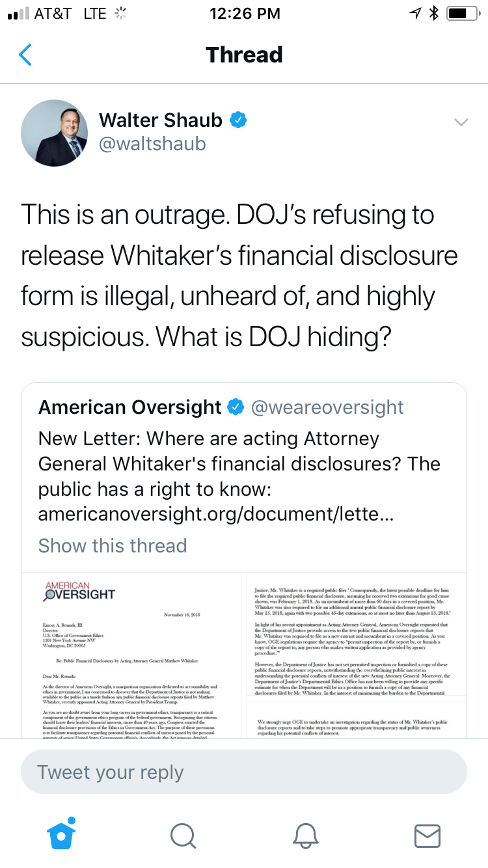
Task: Go to the Home tab
Action: (x=61, y=835)
